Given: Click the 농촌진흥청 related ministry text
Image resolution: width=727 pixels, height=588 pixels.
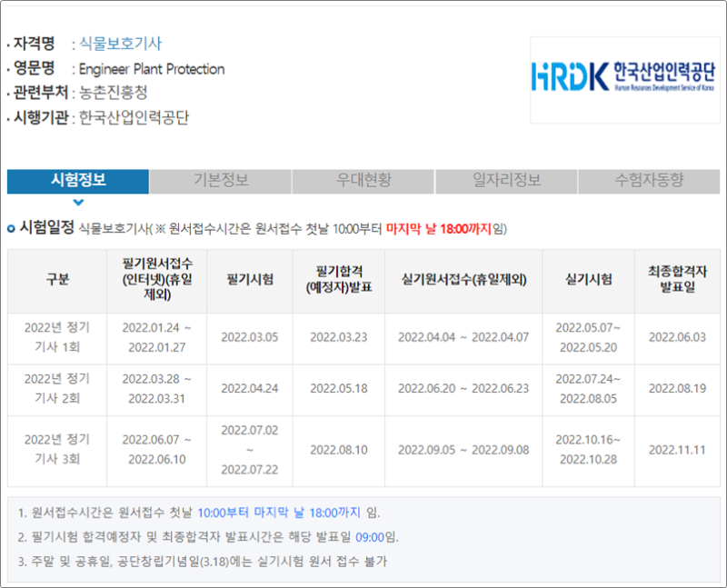Looking at the screenshot, I should click(x=113, y=93).
